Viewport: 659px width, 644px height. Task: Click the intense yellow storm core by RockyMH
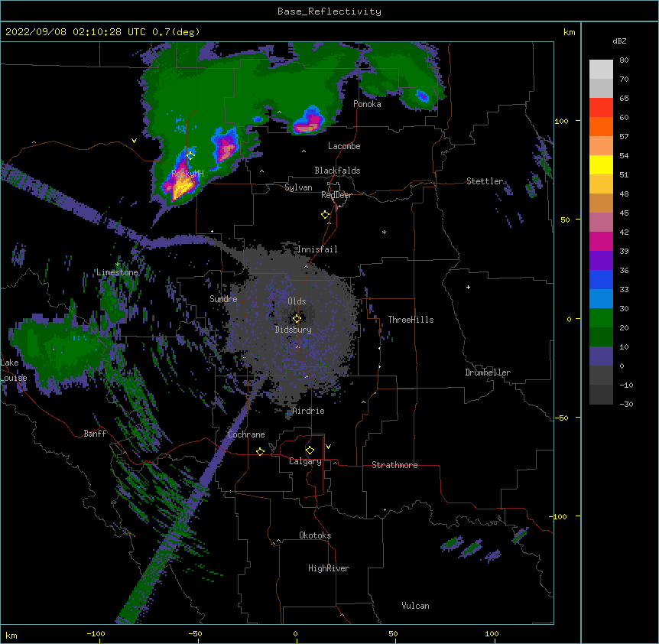pyautogui.click(x=181, y=186)
